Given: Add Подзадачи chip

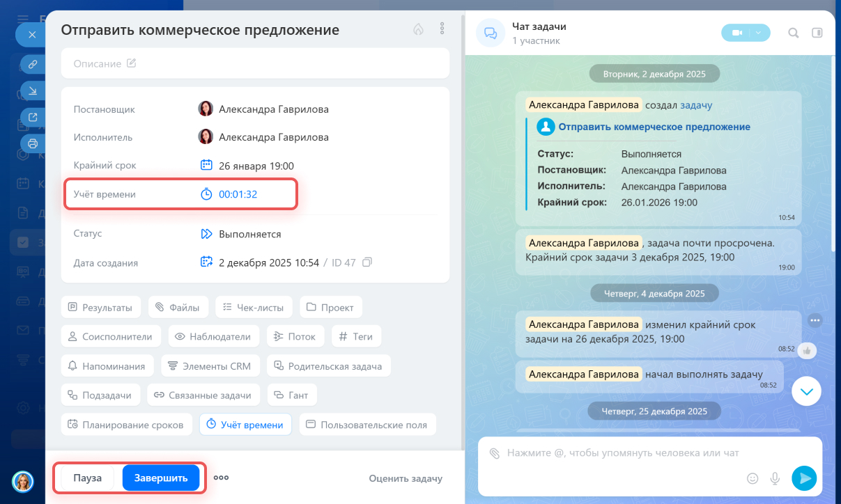Looking at the screenshot, I should point(101,395).
